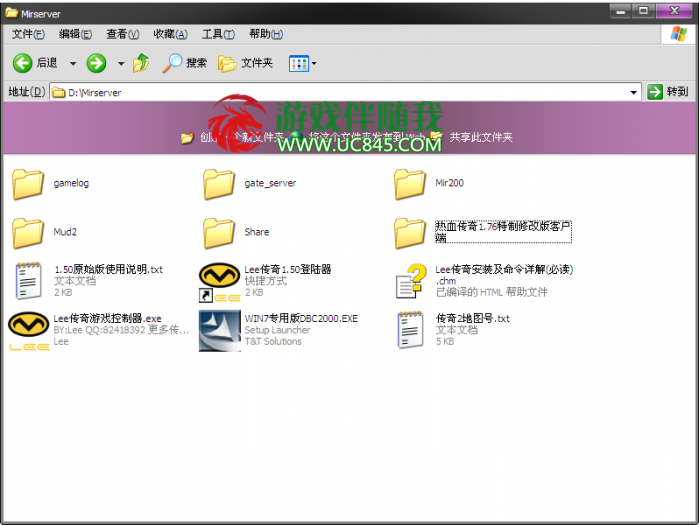Screen dimensions: 699x525
Task: Select the WIN7专用版DBC2000.EXE installer icon
Action: (x=220, y=331)
